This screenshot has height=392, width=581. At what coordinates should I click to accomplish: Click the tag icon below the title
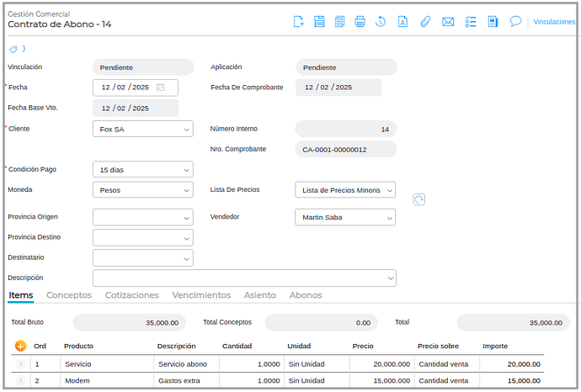coord(13,49)
